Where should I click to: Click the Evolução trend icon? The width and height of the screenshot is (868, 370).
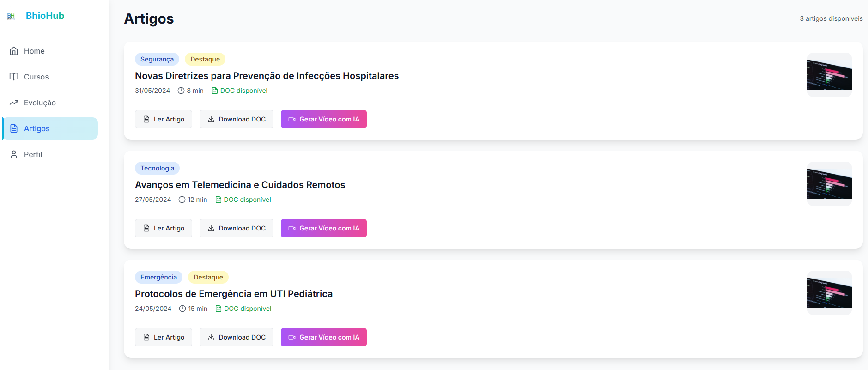14,103
